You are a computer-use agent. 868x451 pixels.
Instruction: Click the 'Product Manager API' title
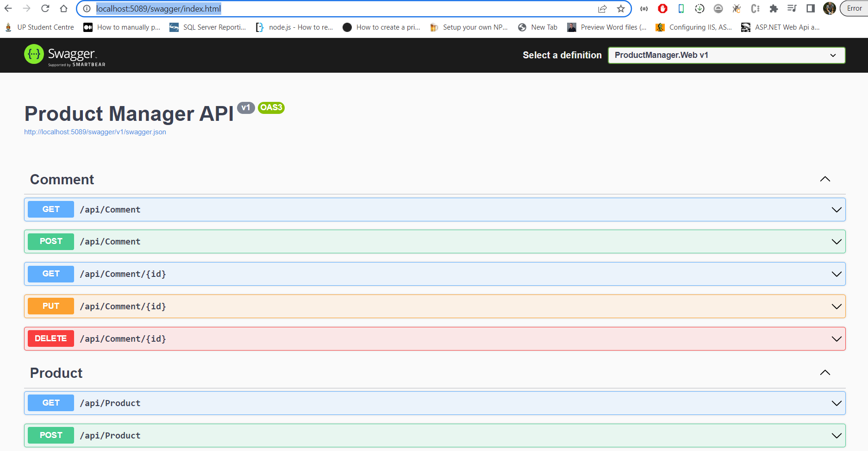[x=129, y=114]
